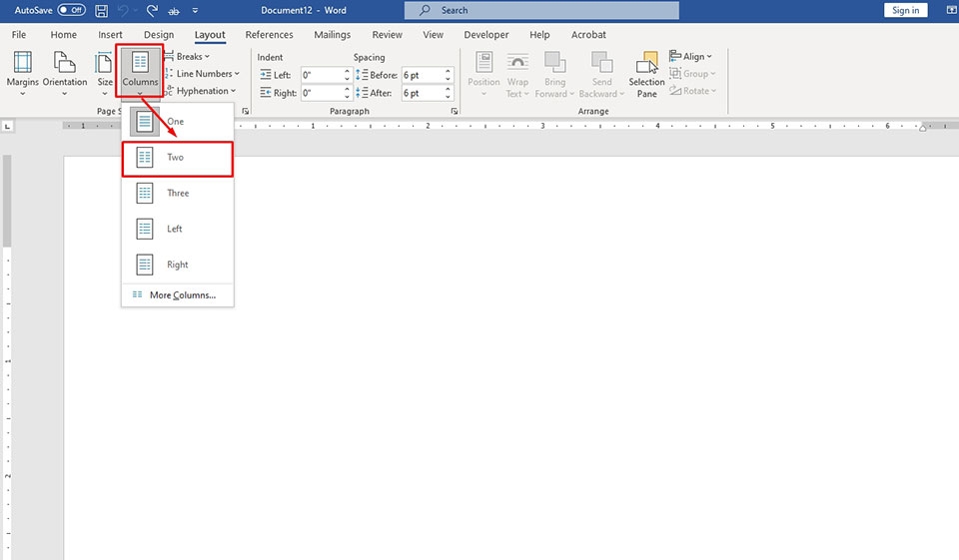Click the Columns button in ribbon
Viewport: 959px width, 560px height.
(x=140, y=72)
